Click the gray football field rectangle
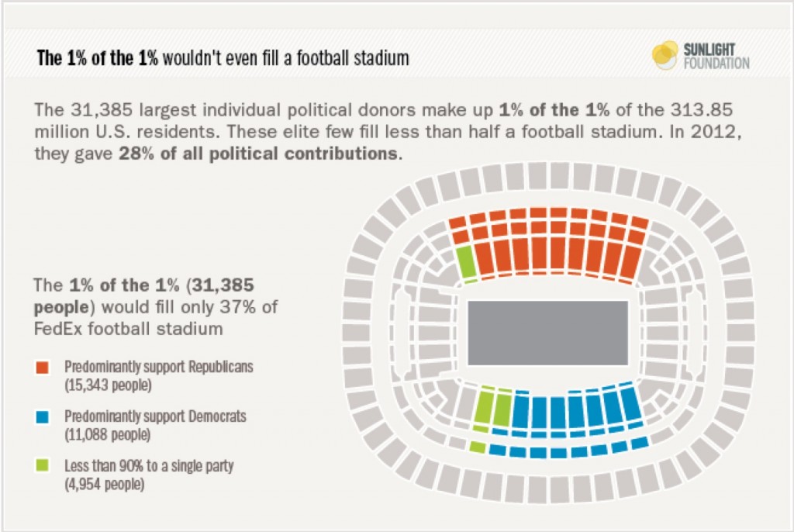Image resolution: width=794 pixels, height=532 pixels. click(547, 333)
